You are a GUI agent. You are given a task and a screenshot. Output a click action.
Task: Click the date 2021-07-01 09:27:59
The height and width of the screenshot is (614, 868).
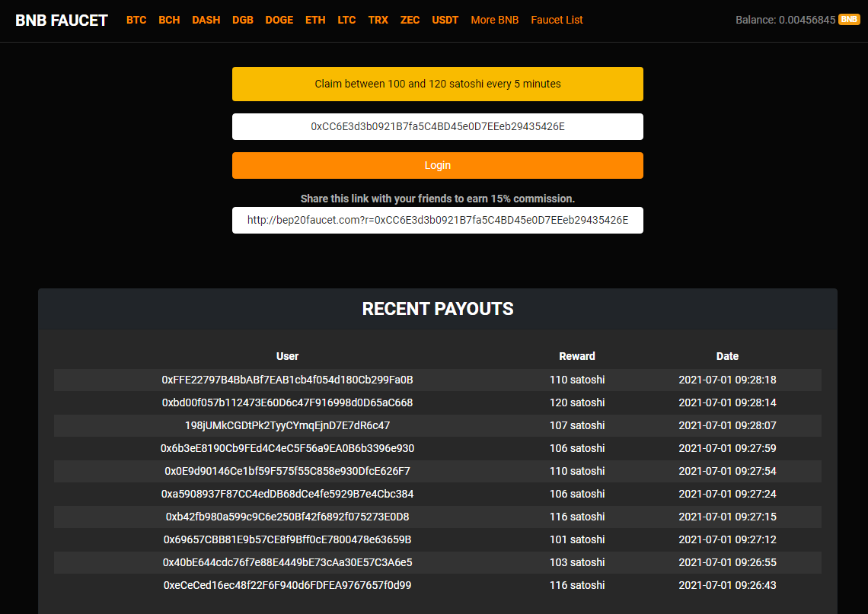[x=727, y=448]
